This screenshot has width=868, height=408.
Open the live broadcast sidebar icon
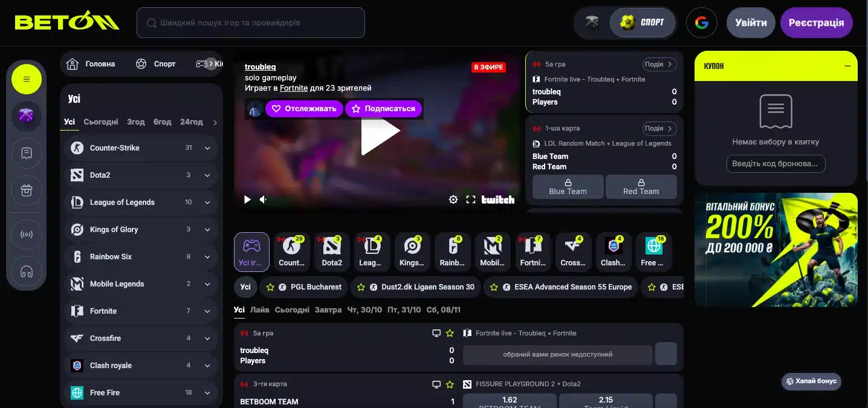coord(27,234)
